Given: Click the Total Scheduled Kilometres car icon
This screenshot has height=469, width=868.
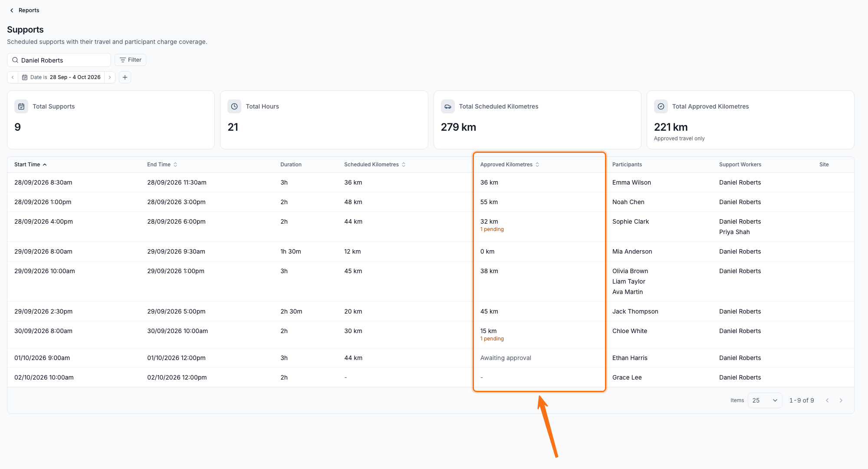Looking at the screenshot, I should pos(448,106).
